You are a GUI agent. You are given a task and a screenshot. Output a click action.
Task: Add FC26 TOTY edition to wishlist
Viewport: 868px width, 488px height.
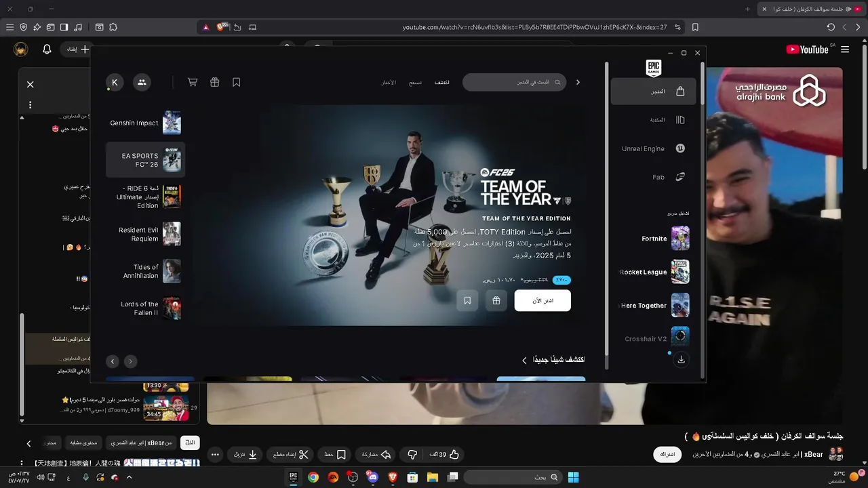coord(467,300)
